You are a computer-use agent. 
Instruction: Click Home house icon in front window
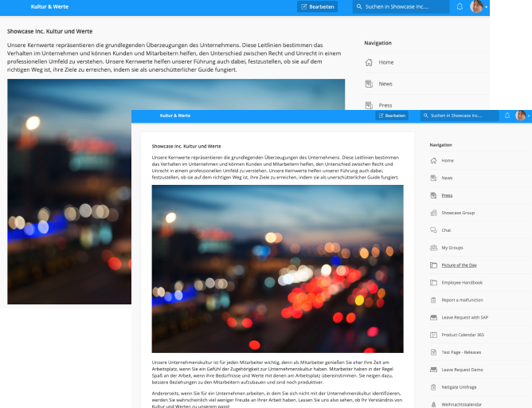pos(433,160)
